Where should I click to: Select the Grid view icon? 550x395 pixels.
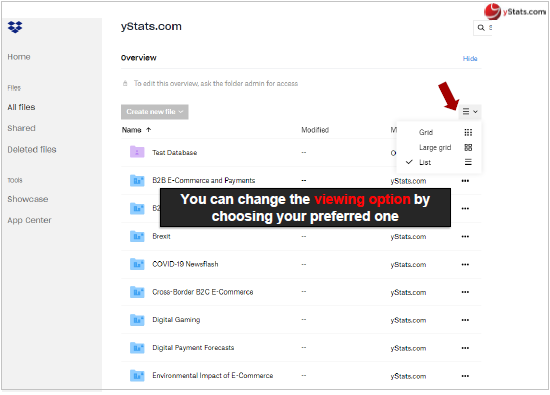click(468, 132)
